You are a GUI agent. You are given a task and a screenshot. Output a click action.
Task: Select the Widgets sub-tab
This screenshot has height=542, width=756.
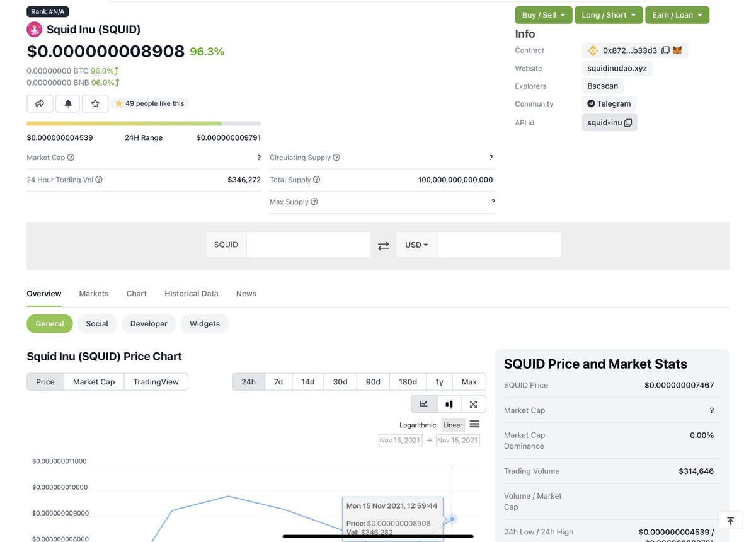205,324
